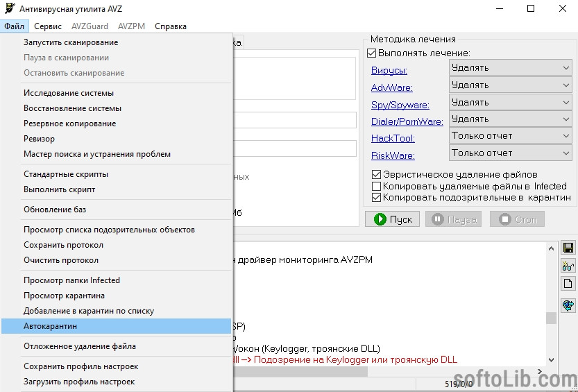Choose "Исследование системы" from the menu

[116, 93]
